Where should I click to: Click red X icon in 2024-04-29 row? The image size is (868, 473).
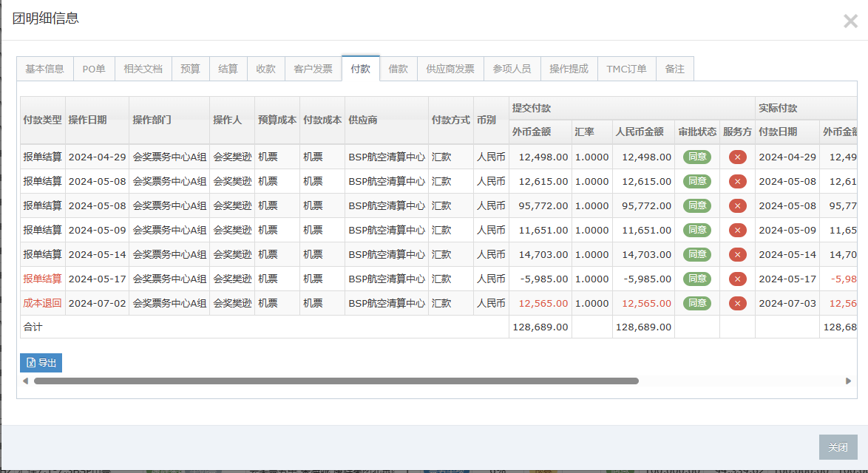(737, 157)
